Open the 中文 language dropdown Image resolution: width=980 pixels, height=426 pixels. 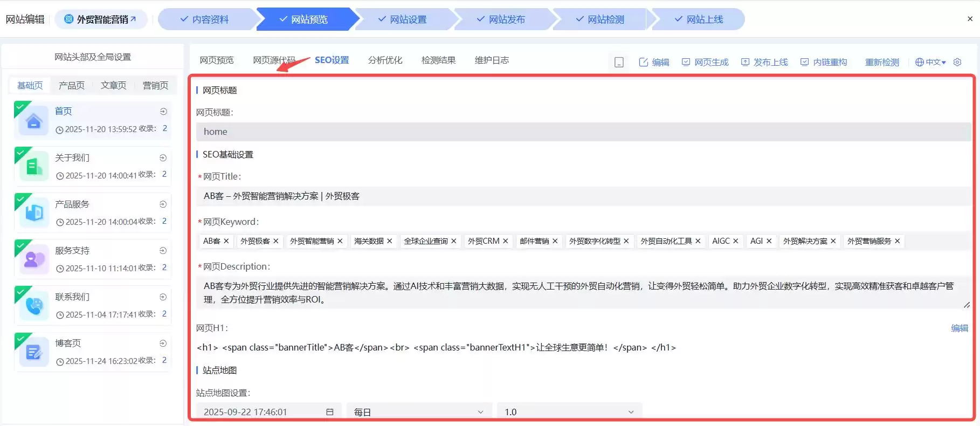tap(931, 62)
